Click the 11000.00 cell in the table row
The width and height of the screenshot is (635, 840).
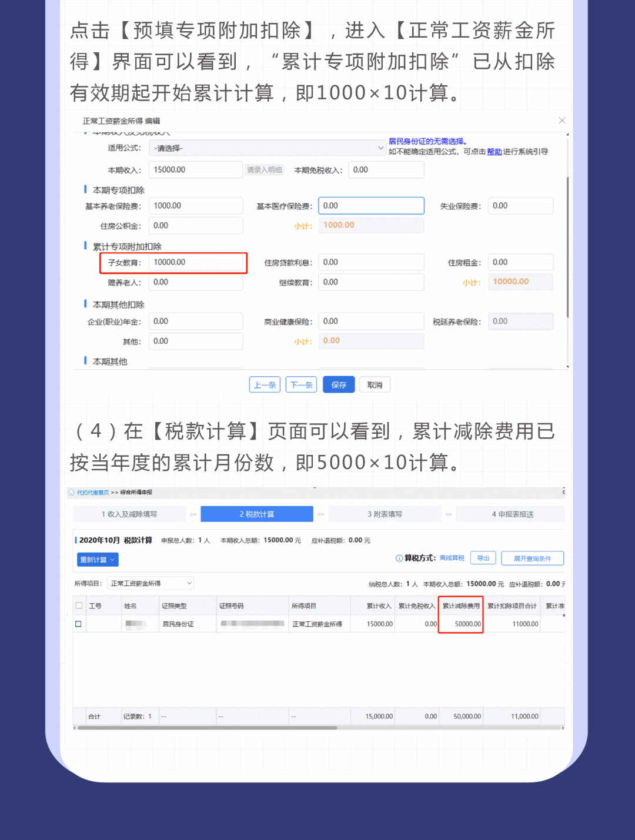512,624
